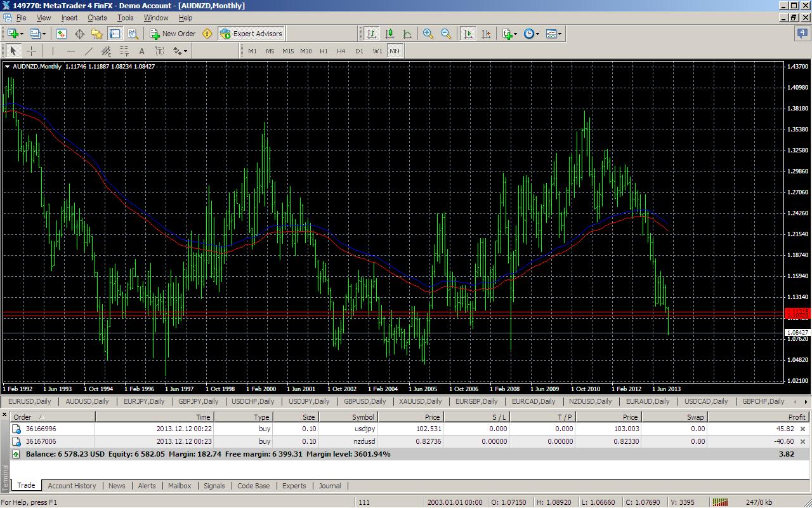Close the usdjpy order 36166996

tap(802, 429)
